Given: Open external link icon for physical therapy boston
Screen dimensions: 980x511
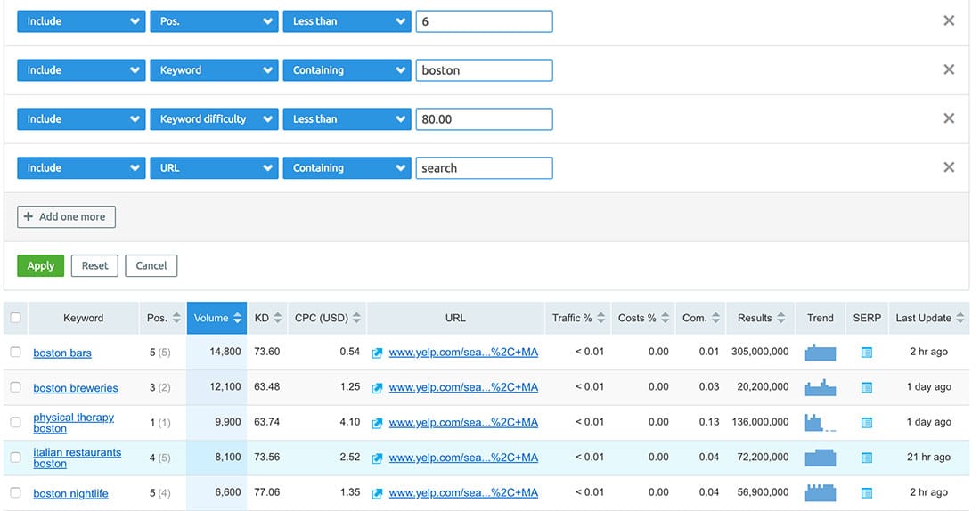Looking at the screenshot, I should click(x=377, y=423).
